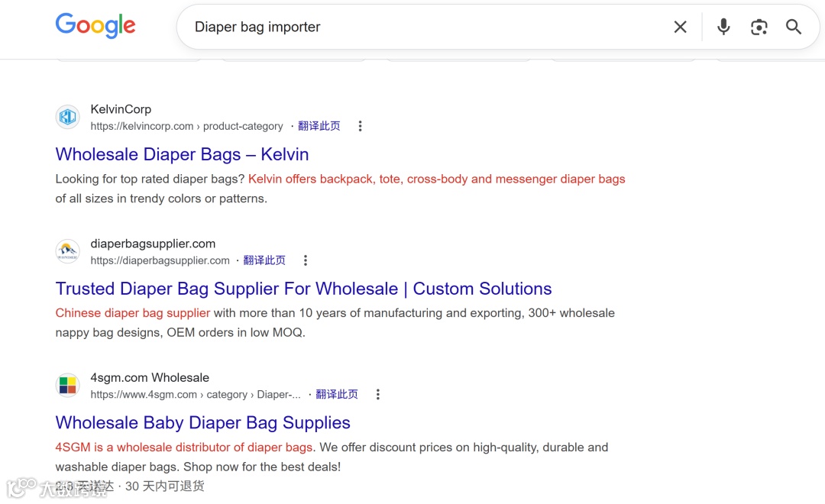This screenshot has height=504, width=825.
Task: Click the diaperbagsupplier.com favicon
Action: coord(68,251)
